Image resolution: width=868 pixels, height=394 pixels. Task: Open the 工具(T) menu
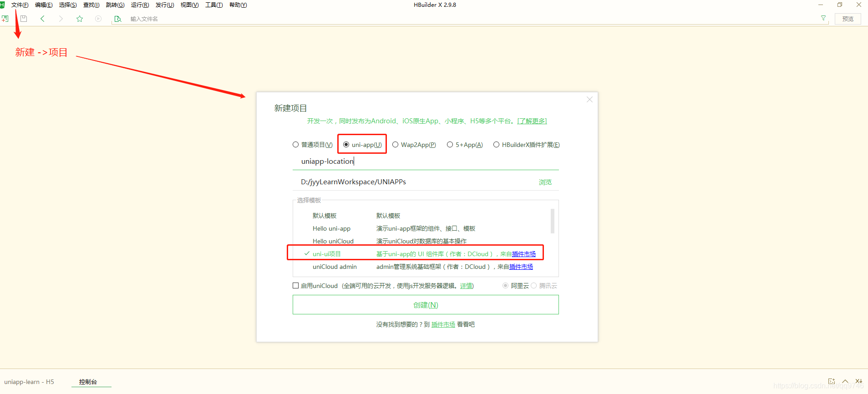[x=214, y=5]
